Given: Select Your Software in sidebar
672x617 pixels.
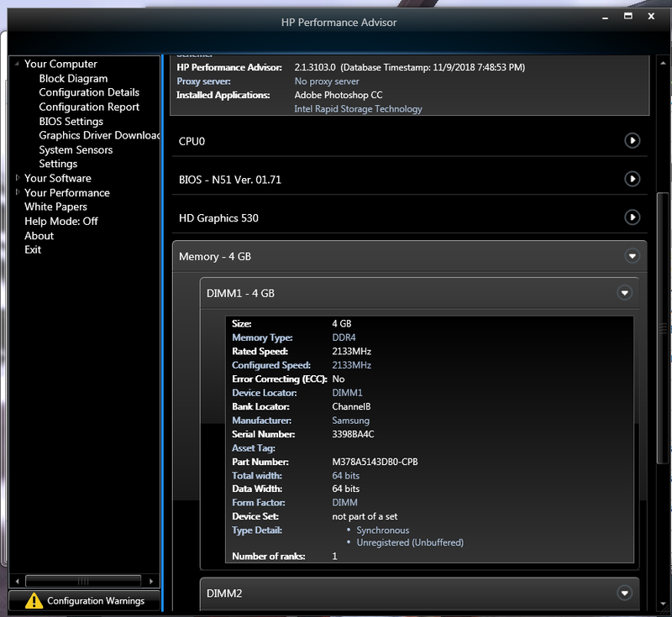Looking at the screenshot, I should [x=58, y=179].
